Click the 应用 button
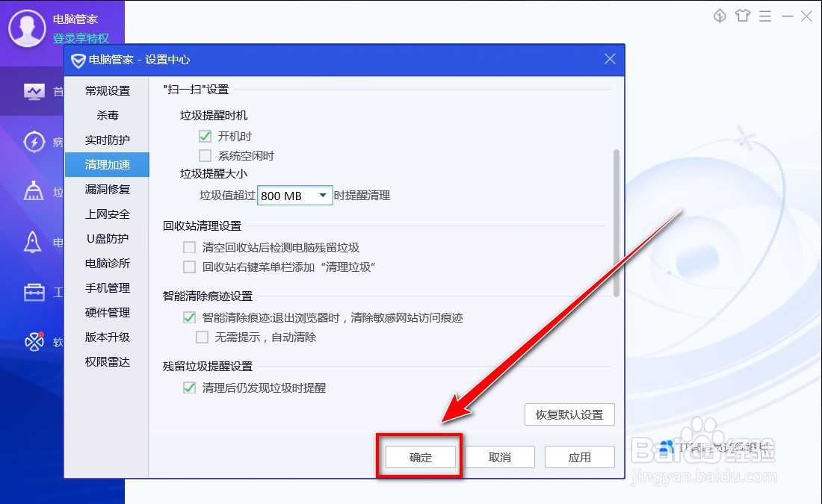This screenshot has height=504, width=822. click(580, 458)
